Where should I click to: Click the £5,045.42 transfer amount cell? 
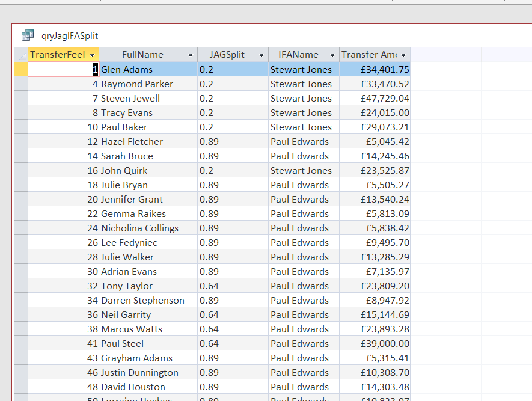pyautogui.click(x=375, y=141)
